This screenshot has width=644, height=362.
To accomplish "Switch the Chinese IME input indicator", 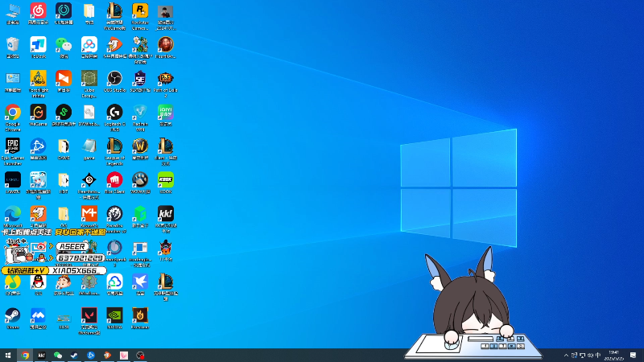I will pyautogui.click(x=598, y=356).
